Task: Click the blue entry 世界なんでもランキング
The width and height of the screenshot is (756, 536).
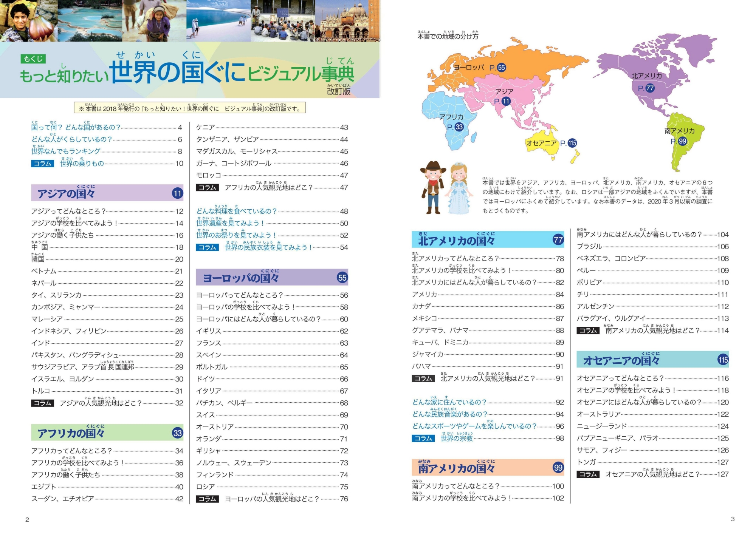Action: (107, 151)
